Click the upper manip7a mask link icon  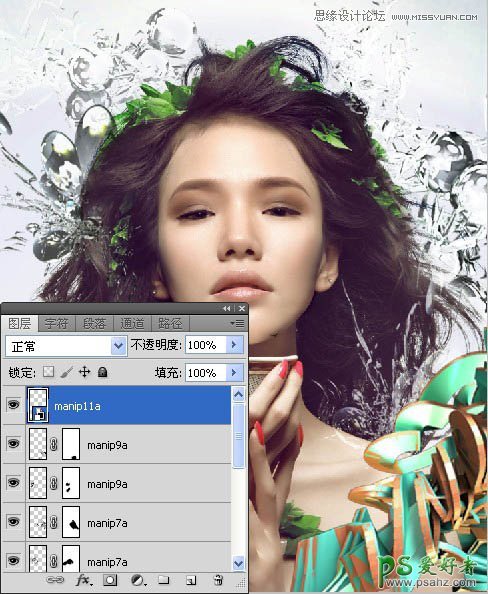click(x=54, y=522)
